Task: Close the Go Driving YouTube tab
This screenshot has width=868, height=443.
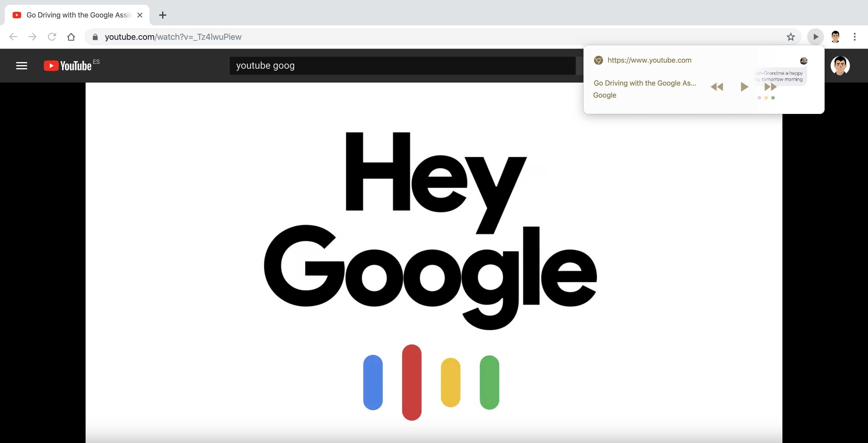Action: pyautogui.click(x=140, y=15)
